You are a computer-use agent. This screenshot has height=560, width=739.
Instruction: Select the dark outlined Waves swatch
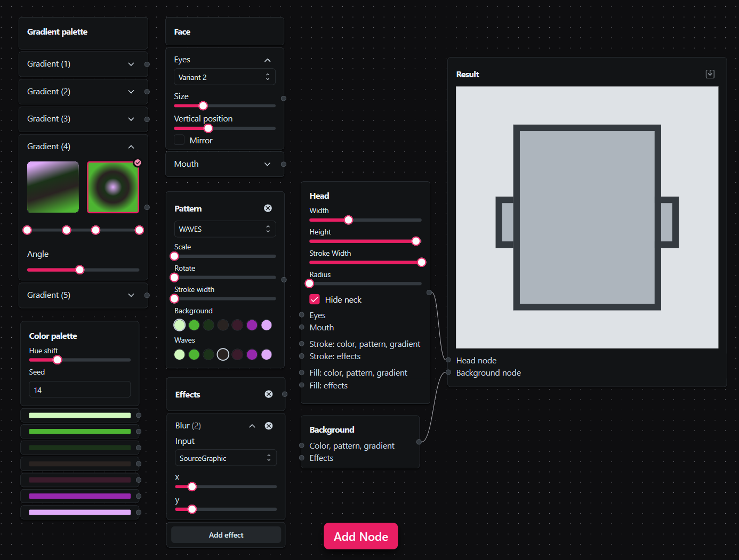223,354
